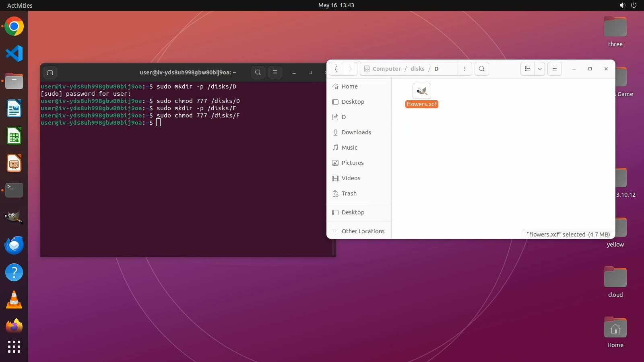Image resolution: width=644 pixels, height=362 pixels.
Task: Click the volume icon in top bar
Action: 622,5
